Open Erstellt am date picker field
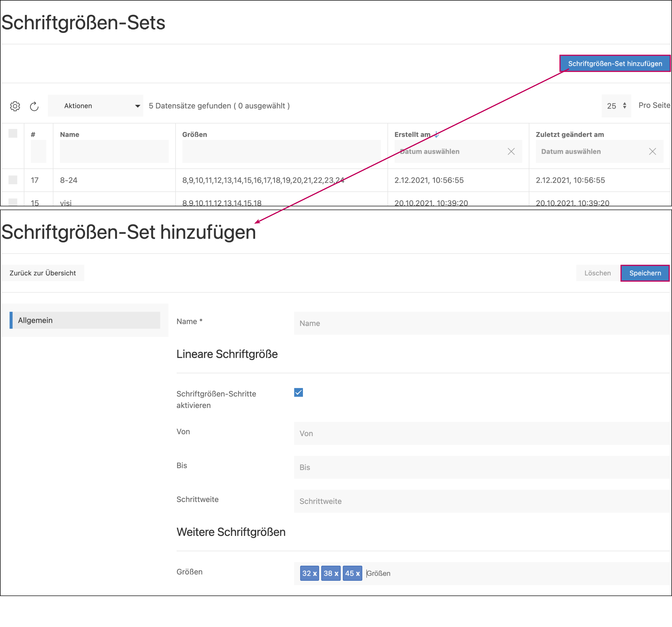Image resolution: width=672 pixels, height=627 pixels. [450, 151]
